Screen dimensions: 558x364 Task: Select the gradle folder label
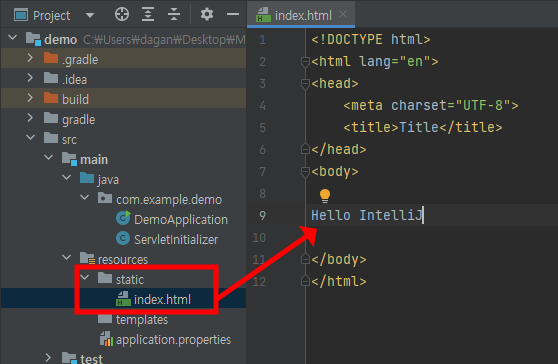click(x=78, y=120)
